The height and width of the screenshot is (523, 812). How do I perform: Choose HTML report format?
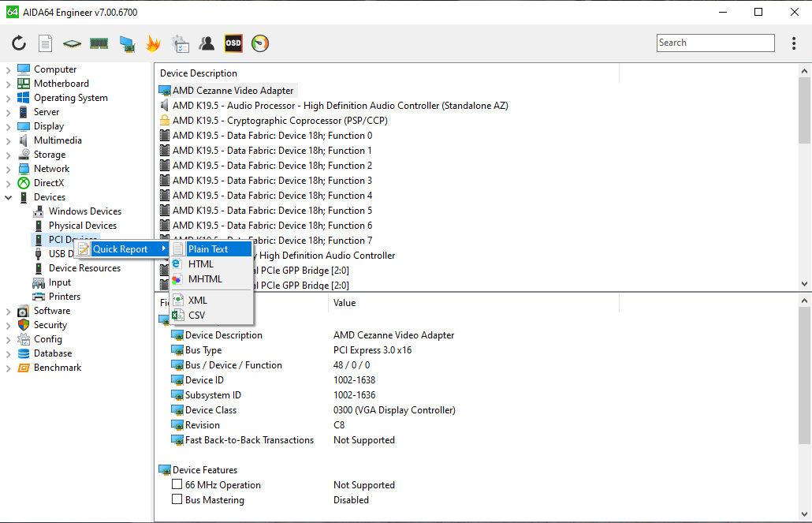[x=211, y=263]
